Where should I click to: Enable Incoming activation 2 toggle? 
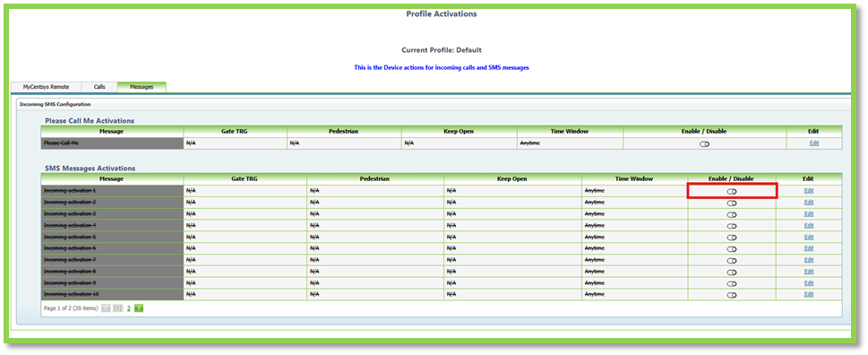click(732, 203)
